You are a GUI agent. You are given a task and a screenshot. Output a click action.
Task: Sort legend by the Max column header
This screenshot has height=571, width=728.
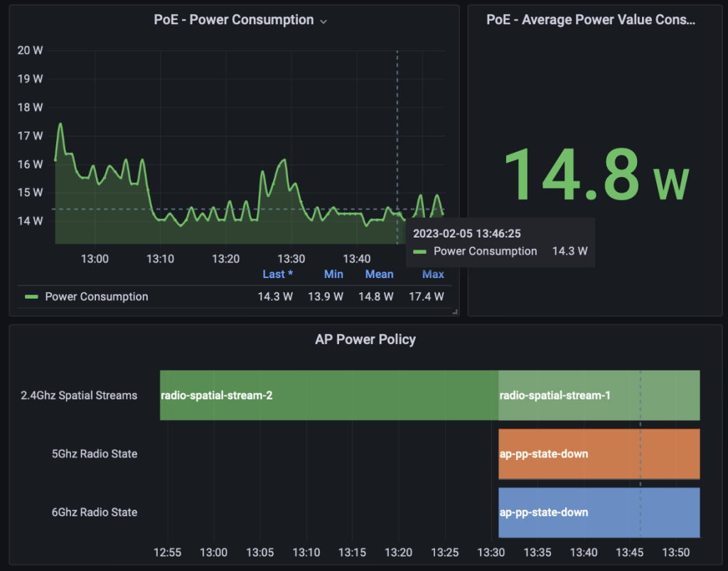click(x=433, y=274)
